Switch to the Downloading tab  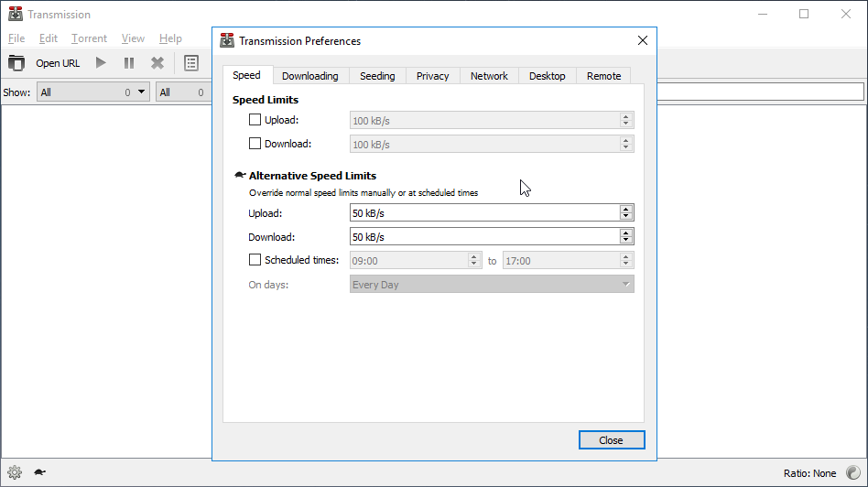[310, 76]
